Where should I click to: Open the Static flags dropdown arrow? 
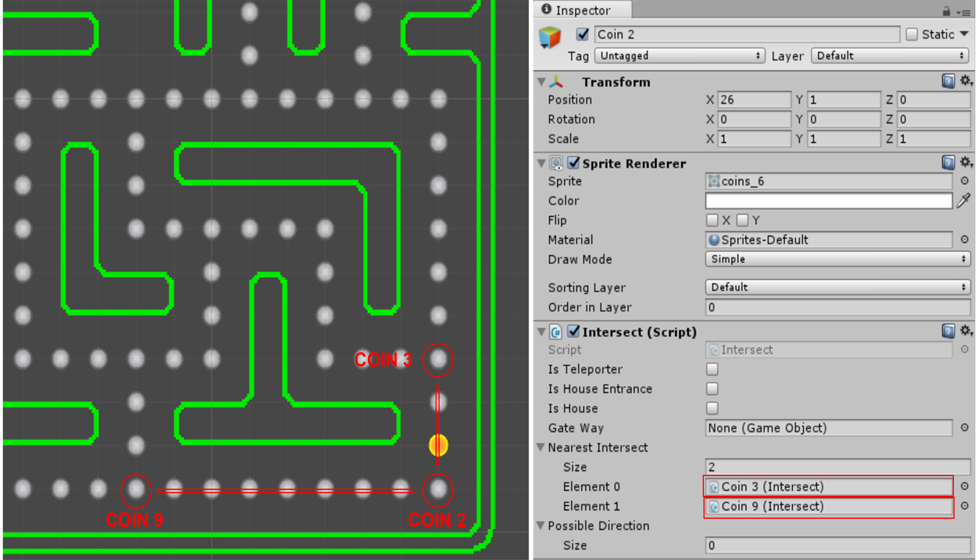coord(965,34)
